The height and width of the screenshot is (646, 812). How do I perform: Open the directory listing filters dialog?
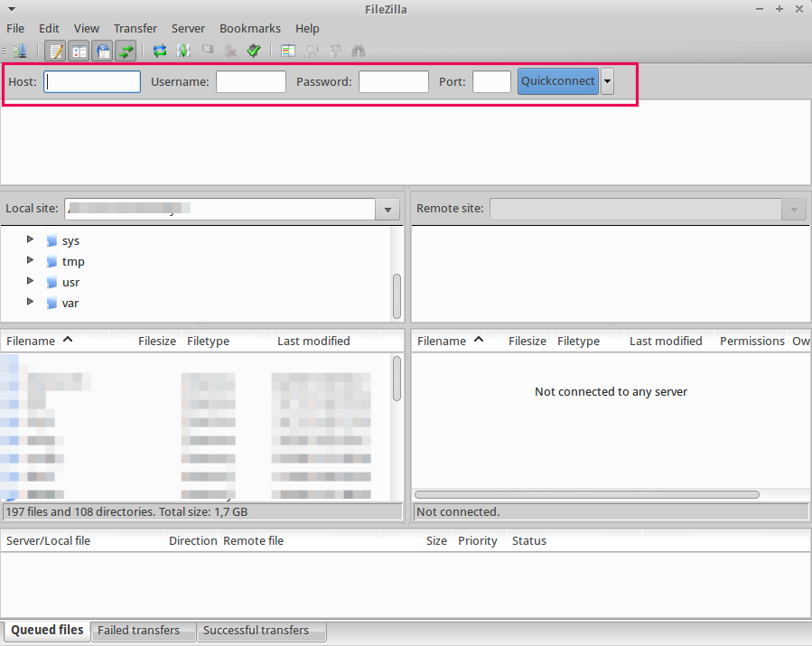click(288, 51)
